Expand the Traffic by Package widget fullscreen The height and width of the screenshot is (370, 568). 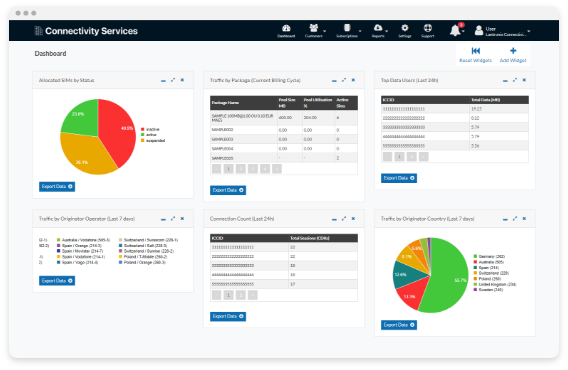click(344, 80)
